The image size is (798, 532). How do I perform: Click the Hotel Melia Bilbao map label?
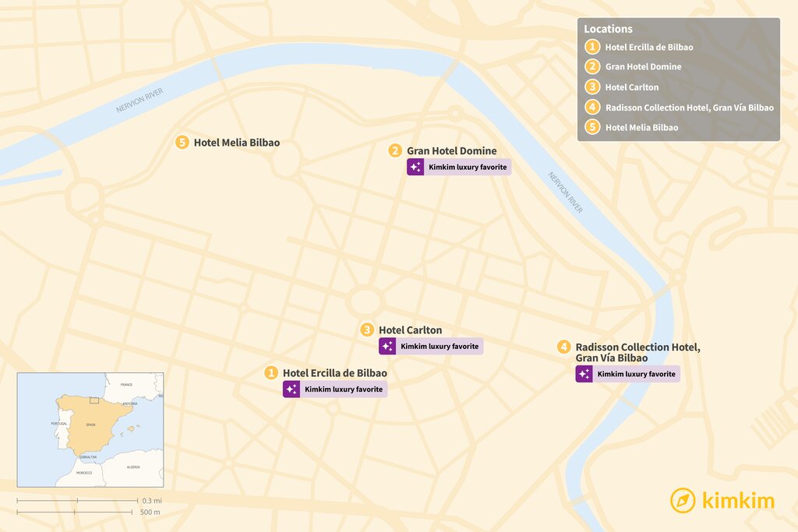(236, 143)
